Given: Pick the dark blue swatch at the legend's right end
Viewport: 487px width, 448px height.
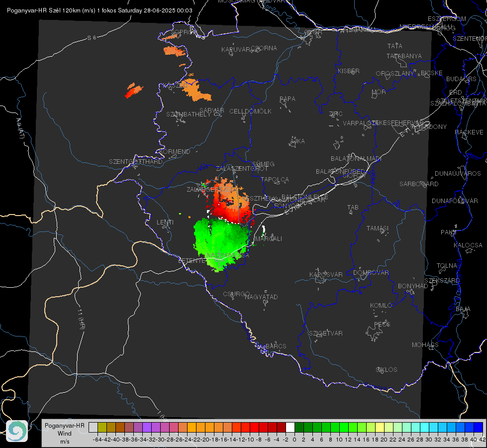Looking at the screenshot, I should point(479,427).
